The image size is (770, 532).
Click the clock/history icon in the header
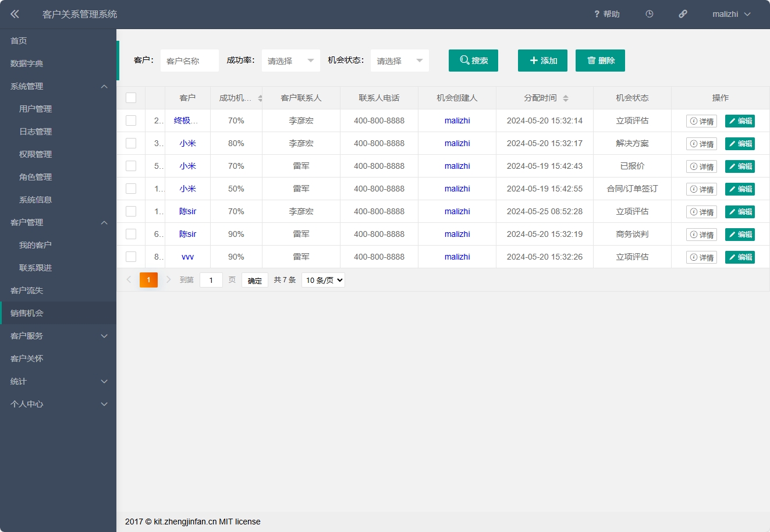(x=649, y=14)
